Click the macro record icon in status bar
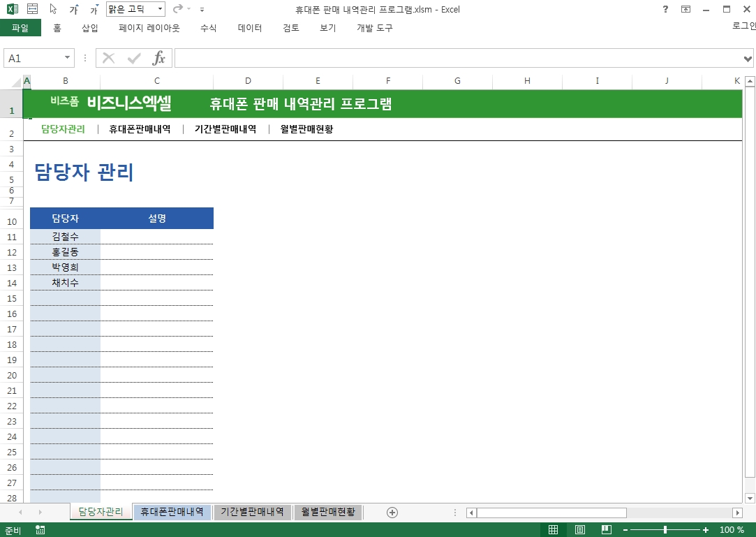The width and height of the screenshot is (756, 537). (40, 530)
